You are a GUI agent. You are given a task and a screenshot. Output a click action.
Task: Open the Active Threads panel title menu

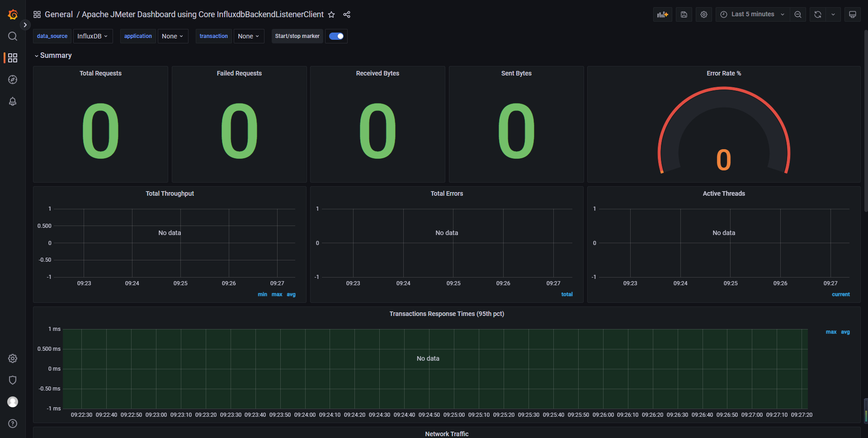click(724, 193)
